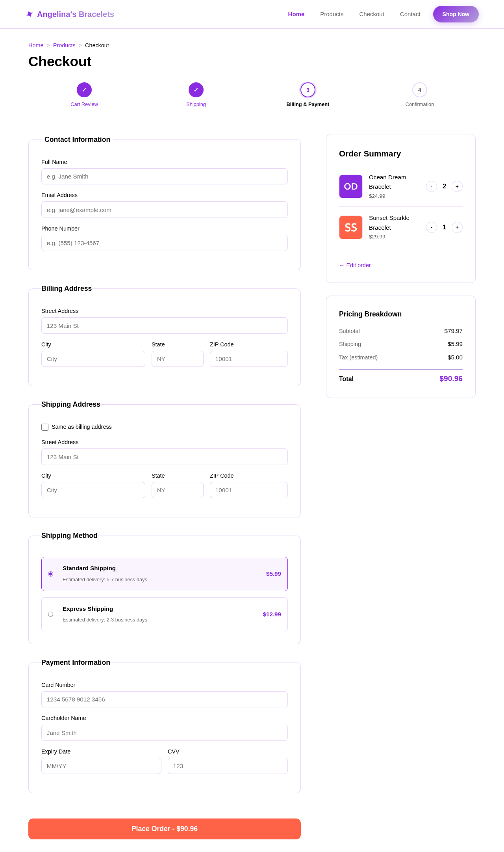This screenshot has width=504, height=852.
Task: Focus the Cardholder Name field
Action: [x=165, y=733]
